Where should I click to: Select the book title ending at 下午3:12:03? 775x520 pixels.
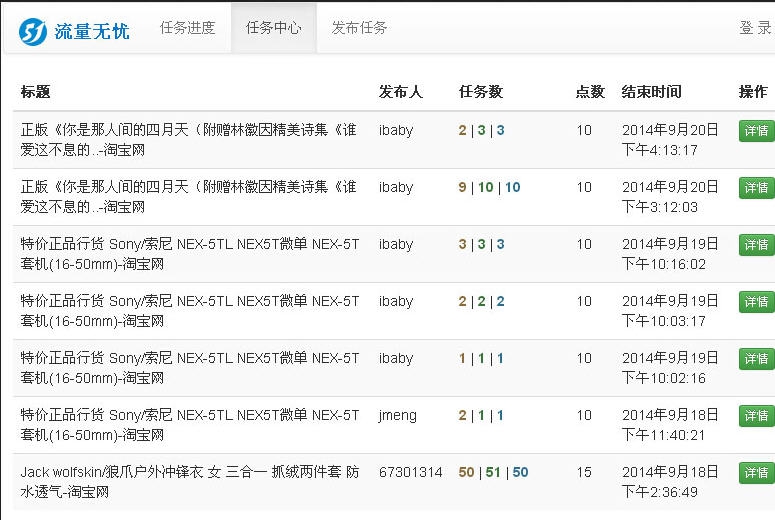coord(188,197)
